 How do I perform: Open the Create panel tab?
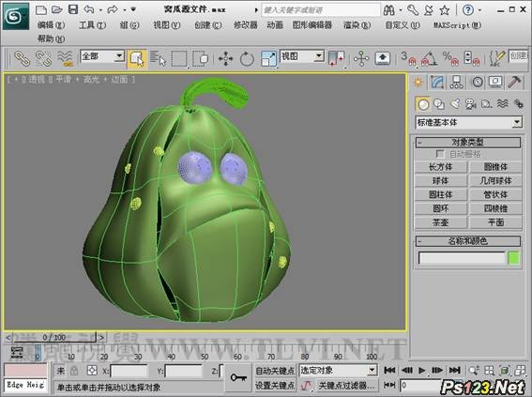coord(418,82)
